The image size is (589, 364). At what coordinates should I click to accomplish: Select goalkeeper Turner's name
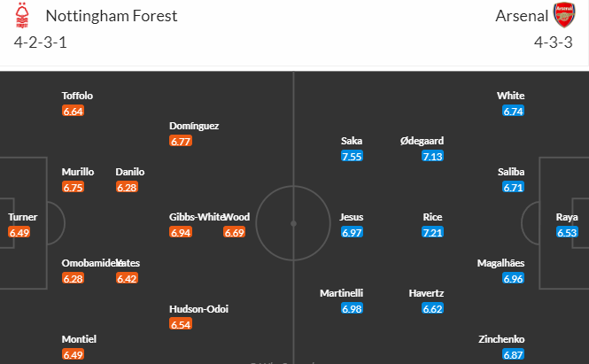click(x=22, y=217)
